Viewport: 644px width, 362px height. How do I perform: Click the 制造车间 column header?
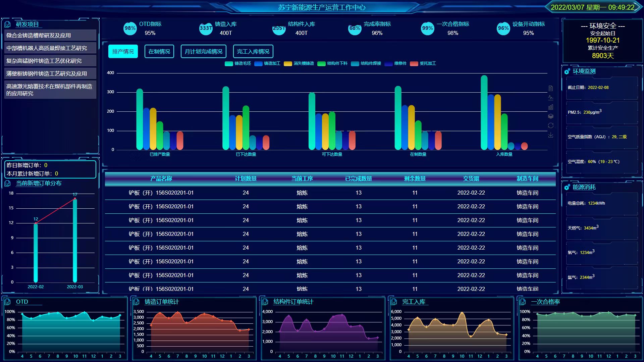(x=528, y=178)
